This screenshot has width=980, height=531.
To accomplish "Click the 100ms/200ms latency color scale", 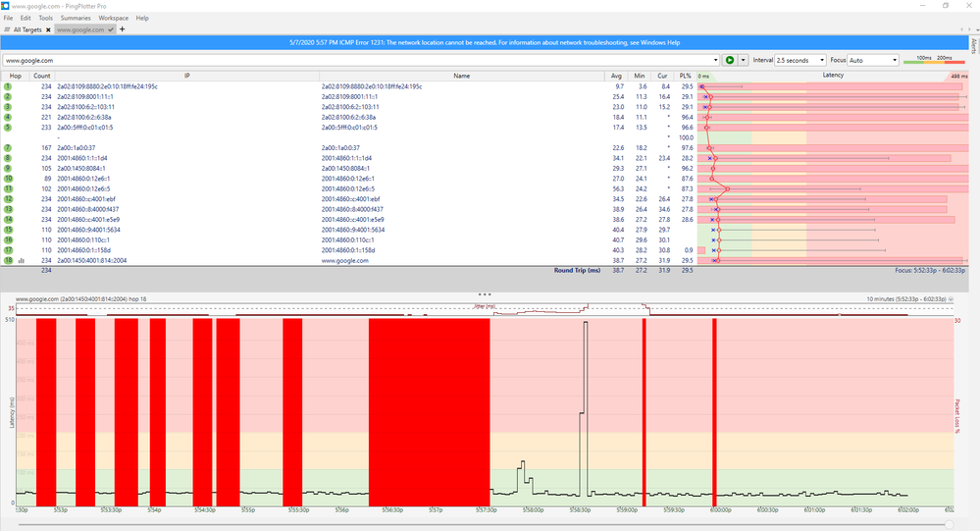I will pos(934,60).
